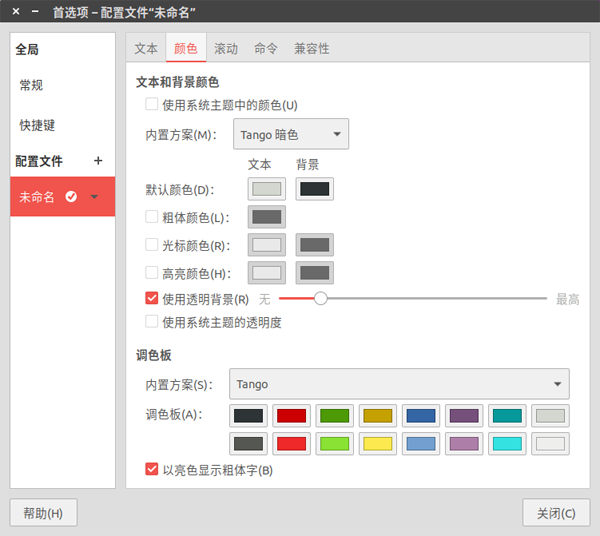Viewport: 600px width, 536px height.
Task: Enable 使用系统主题的透明度 checkbox
Action: (152, 321)
